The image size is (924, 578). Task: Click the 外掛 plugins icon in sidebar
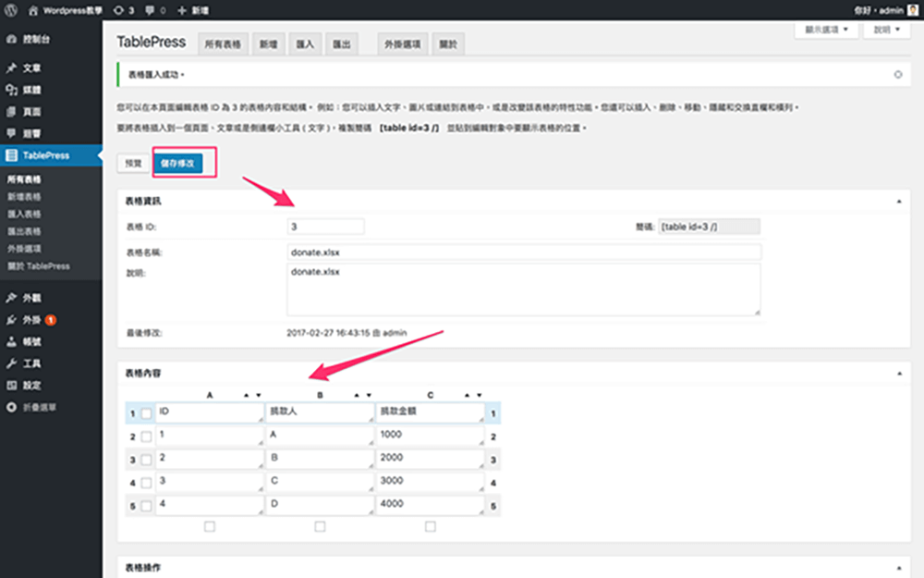(11, 320)
